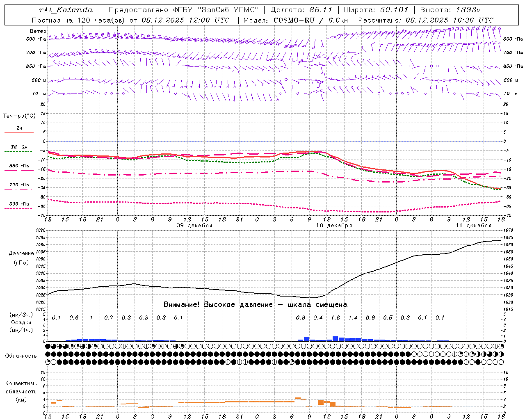Click the Давление pressure panel label
The width and height of the screenshot is (525, 420).
(x=21, y=253)
